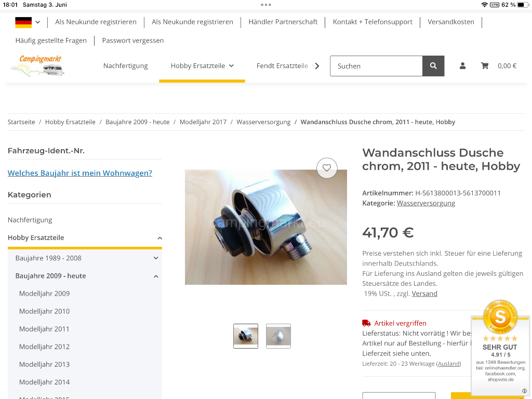Click Welches Baujahr ist mein Wohnwagen link
This screenshot has width=532, height=399.
click(79, 173)
